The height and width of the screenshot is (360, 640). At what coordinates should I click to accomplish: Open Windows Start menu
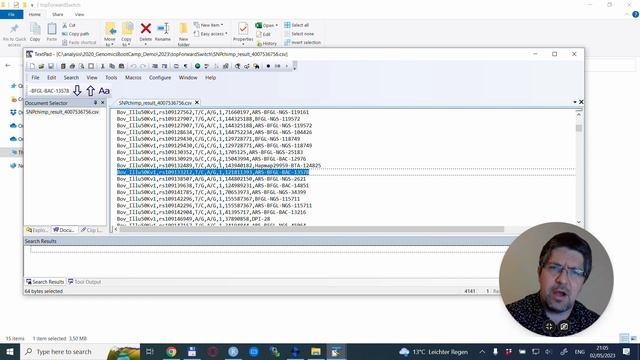(9, 351)
